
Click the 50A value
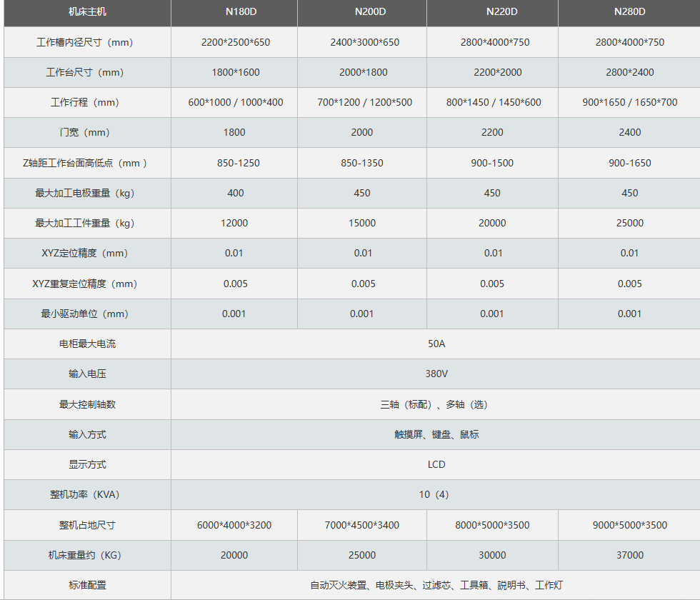[436, 344]
